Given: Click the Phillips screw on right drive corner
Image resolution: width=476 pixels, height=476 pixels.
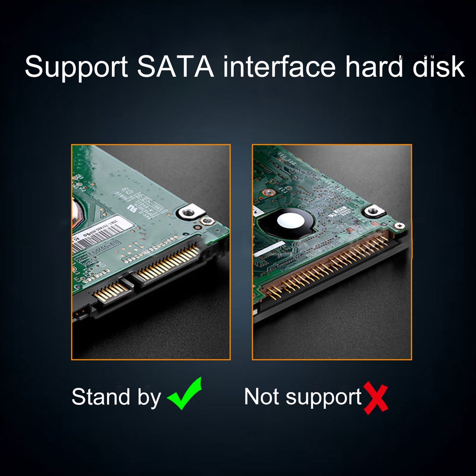Looking at the screenshot, I should (399, 225).
